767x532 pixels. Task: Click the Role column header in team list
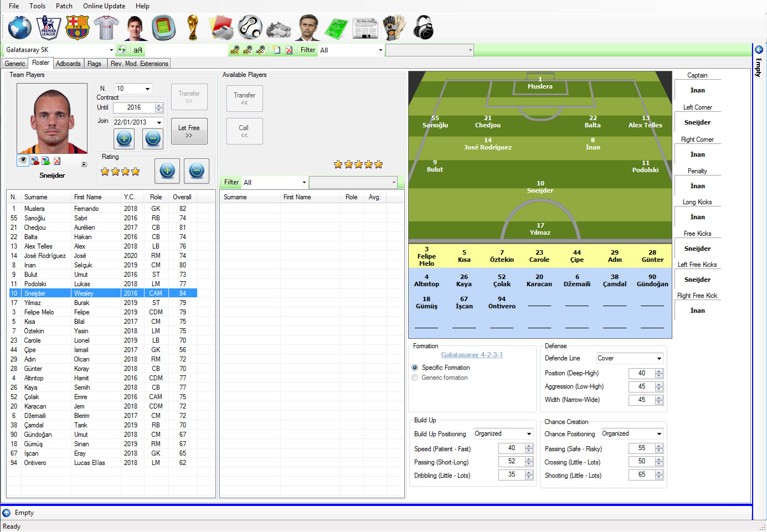tap(156, 197)
